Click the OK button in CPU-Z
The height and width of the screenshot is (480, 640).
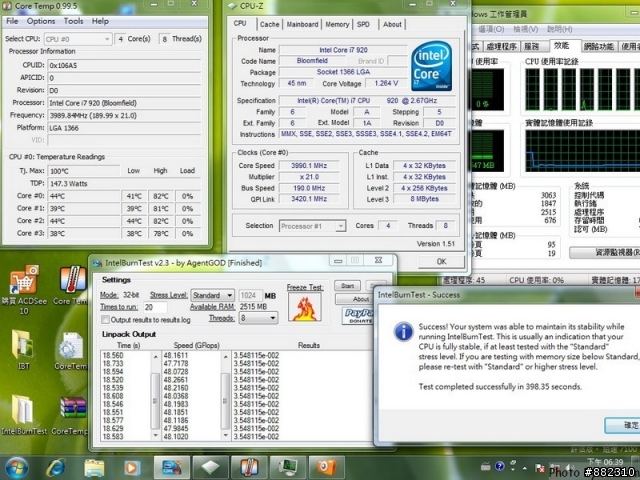coord(441,261)
